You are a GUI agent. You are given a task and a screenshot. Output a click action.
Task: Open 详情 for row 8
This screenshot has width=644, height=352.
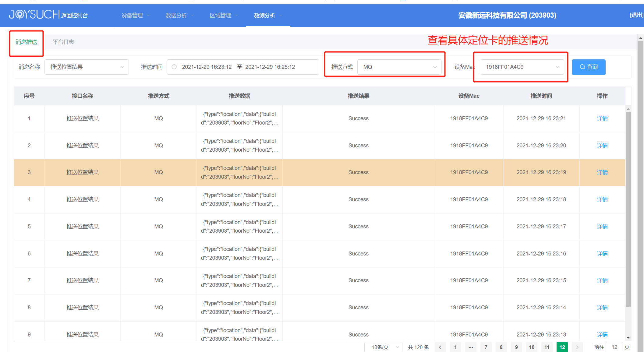[x=602, y=308]
